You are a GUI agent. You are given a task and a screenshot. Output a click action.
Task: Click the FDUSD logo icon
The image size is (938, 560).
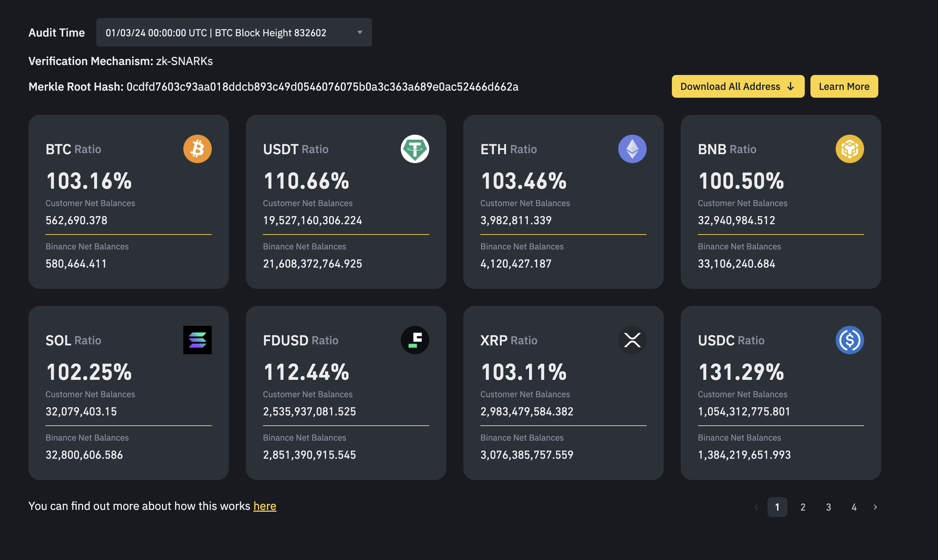tap(415, 340)
